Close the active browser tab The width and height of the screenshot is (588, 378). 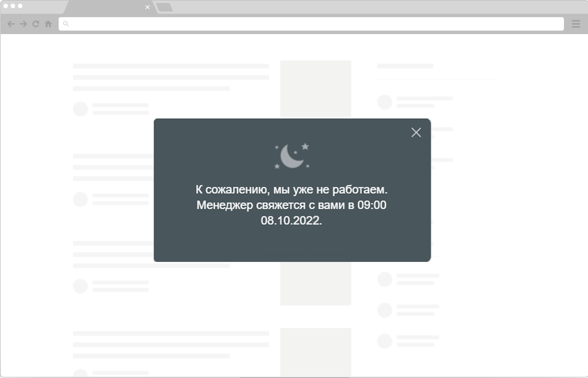[x=147, y=7]
